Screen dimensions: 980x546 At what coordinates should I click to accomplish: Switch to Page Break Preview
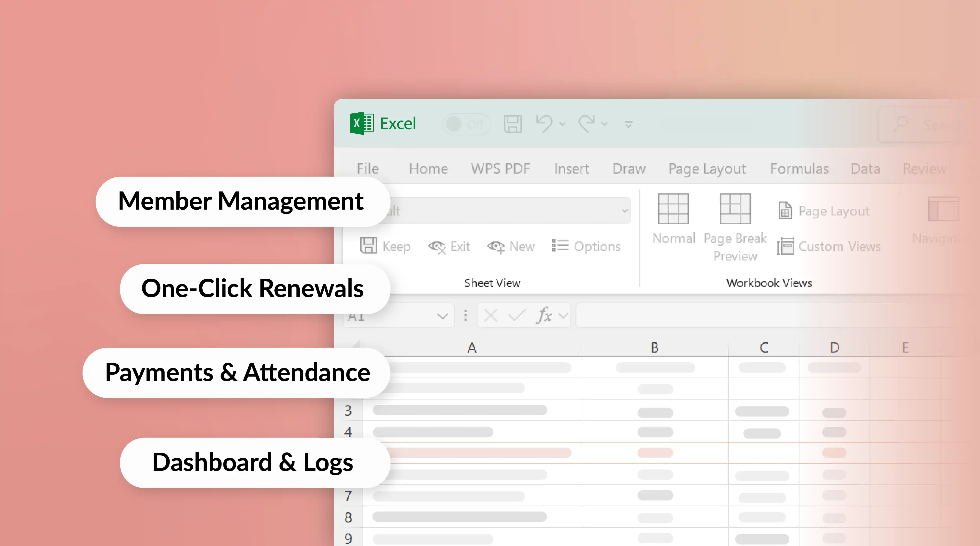tap(735, 209)
